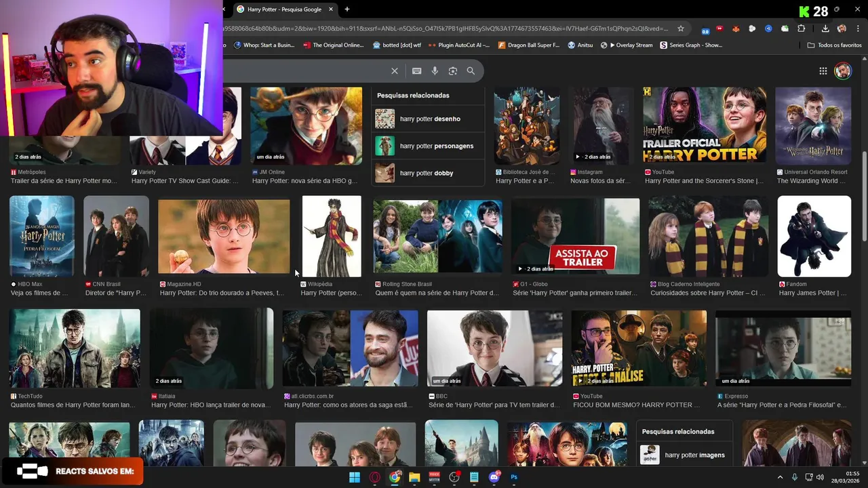Open Voicemeeter from the taskbar
The height and width of the screenshot is (488, 868).
[435, 477]
